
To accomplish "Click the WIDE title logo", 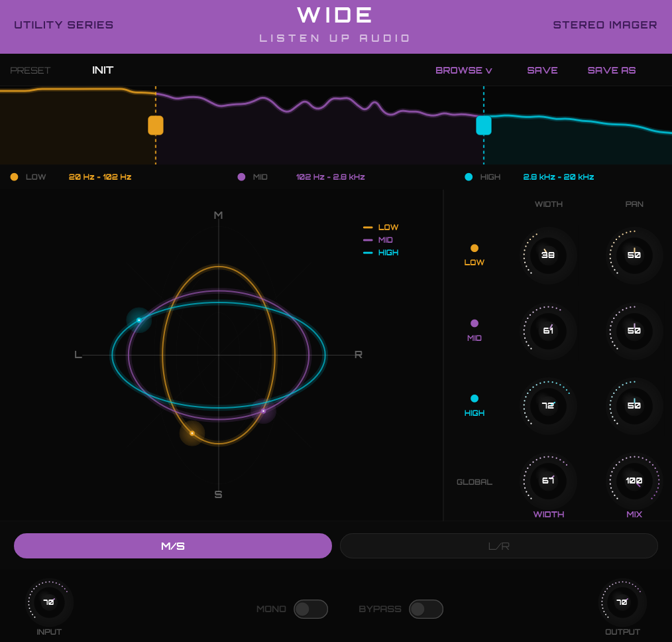I will 335,15.
